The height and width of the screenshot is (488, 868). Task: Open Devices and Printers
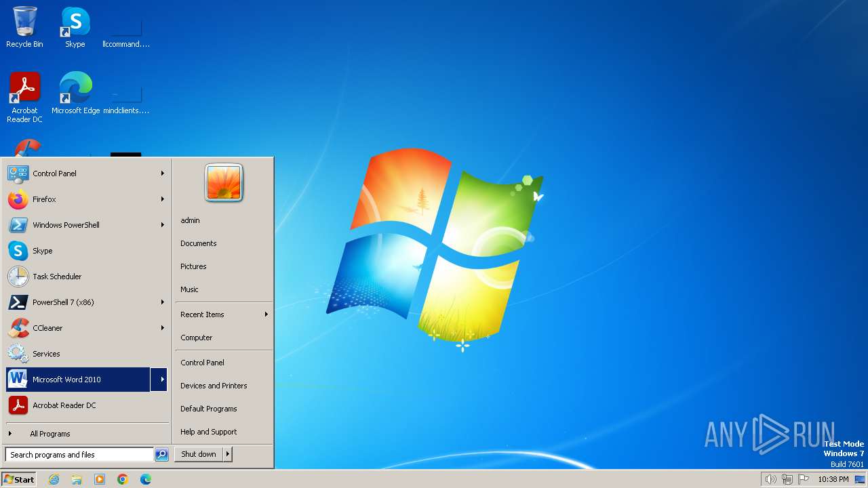[214, 386]
